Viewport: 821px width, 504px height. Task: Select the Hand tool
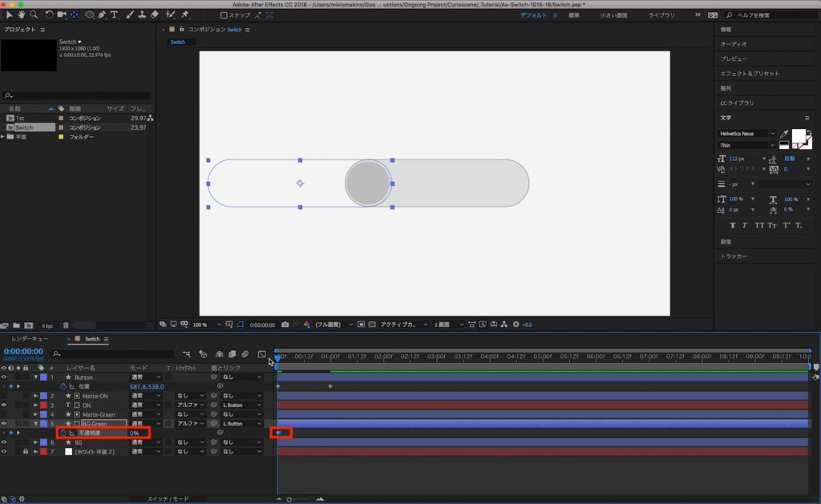[21, 14]
